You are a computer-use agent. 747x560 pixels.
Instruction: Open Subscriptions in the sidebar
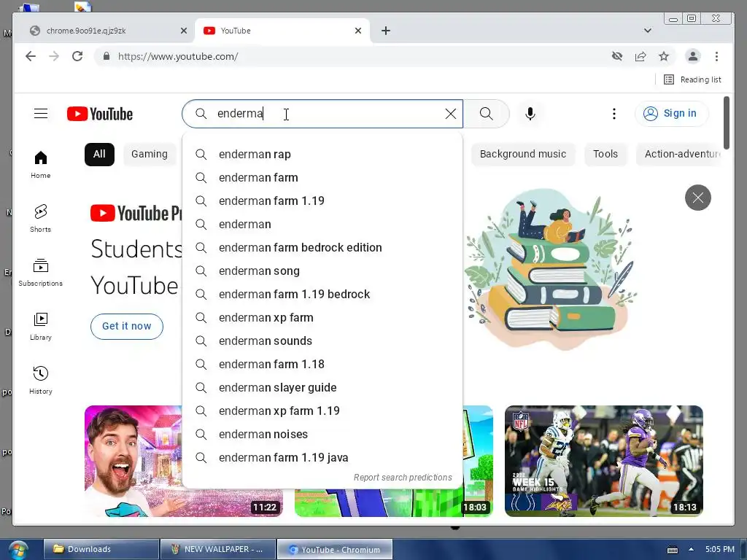(x=41, y=273)
